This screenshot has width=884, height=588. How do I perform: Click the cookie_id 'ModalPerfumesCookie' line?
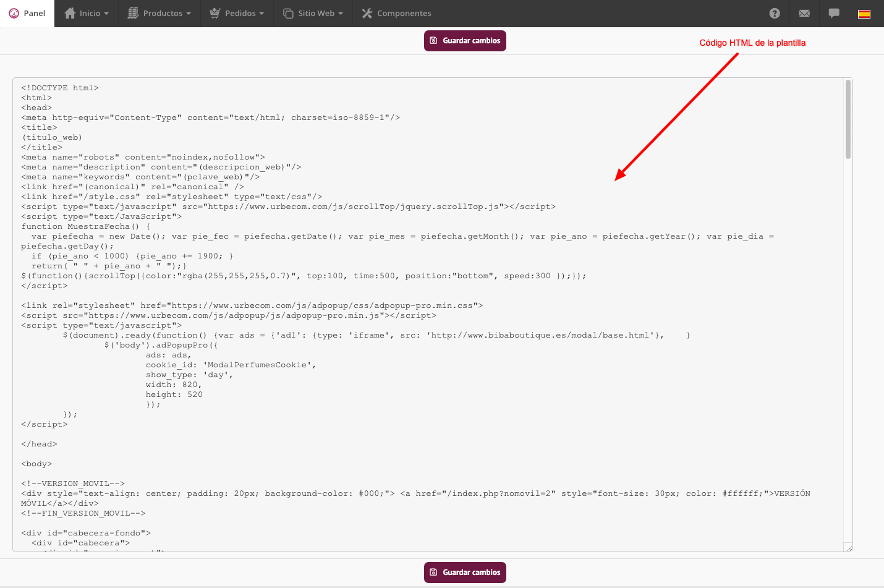click(x=231, y=365)
